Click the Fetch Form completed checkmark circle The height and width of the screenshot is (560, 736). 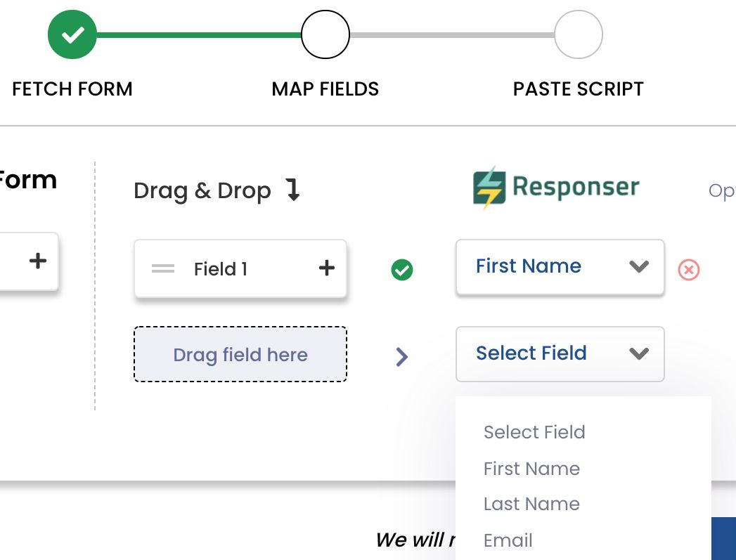tap(72, 34)
